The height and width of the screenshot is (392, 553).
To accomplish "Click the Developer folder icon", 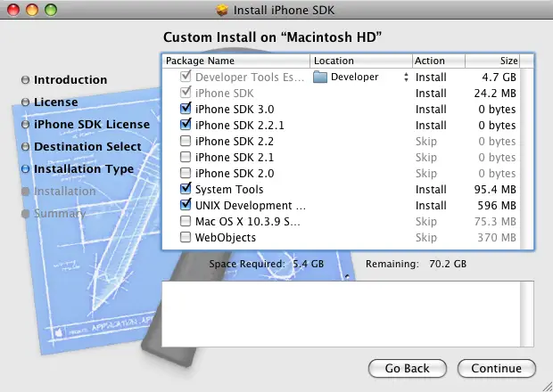I will pyautogui.click(x=321, y=78).
